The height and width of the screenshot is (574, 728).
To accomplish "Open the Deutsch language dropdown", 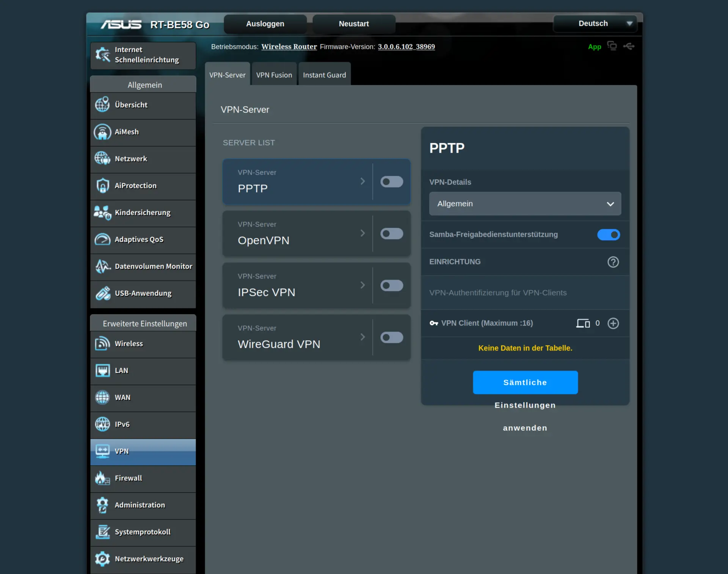I will pyautogui.click(x=595, y=23).
